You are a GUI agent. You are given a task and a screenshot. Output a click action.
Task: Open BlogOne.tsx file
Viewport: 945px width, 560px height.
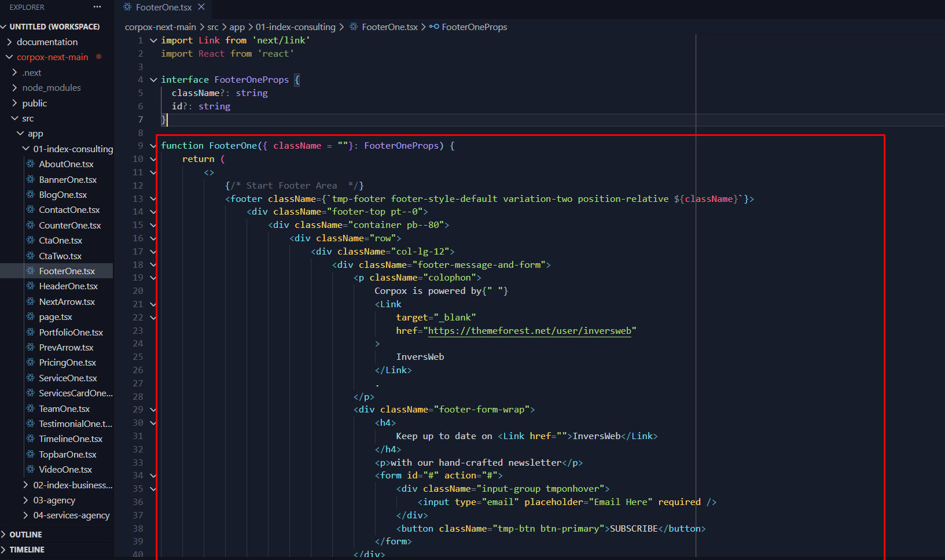click(x=62, y=195)
